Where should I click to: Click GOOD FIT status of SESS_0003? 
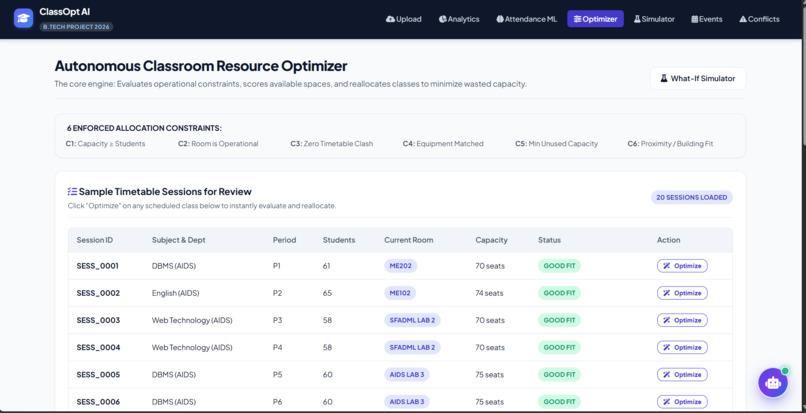click(559, 320)
